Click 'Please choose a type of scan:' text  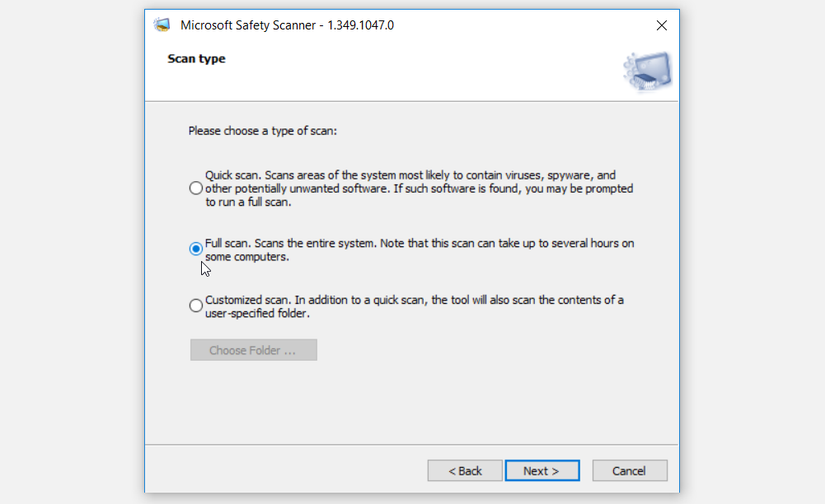click(263, 130)
